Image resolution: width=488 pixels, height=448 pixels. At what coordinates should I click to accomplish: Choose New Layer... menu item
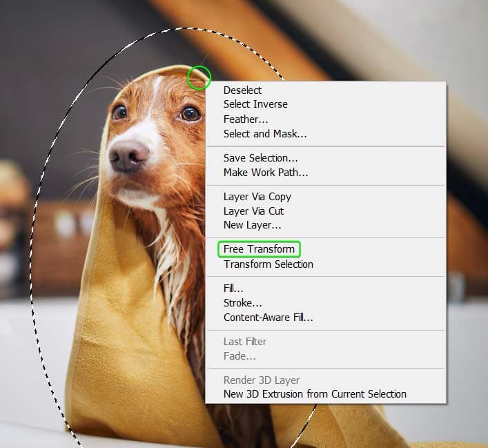[x=326, y=225]
